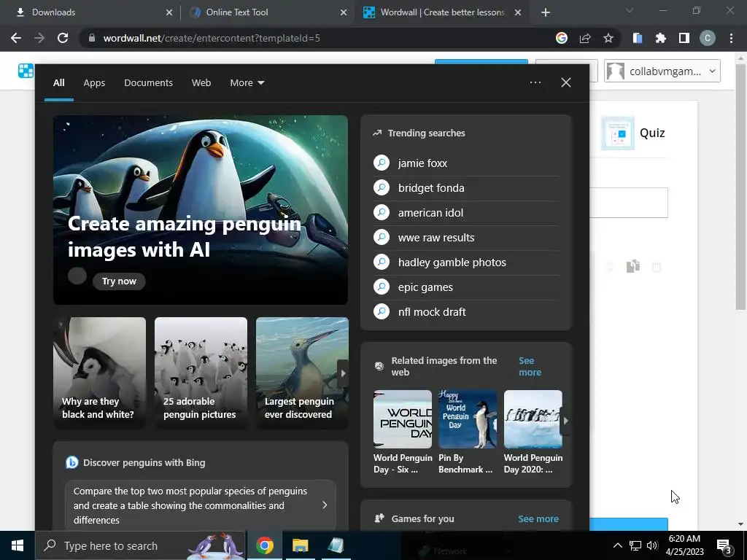Reload the Wordwall page
The image size is (747, 560).
(63, 38)
